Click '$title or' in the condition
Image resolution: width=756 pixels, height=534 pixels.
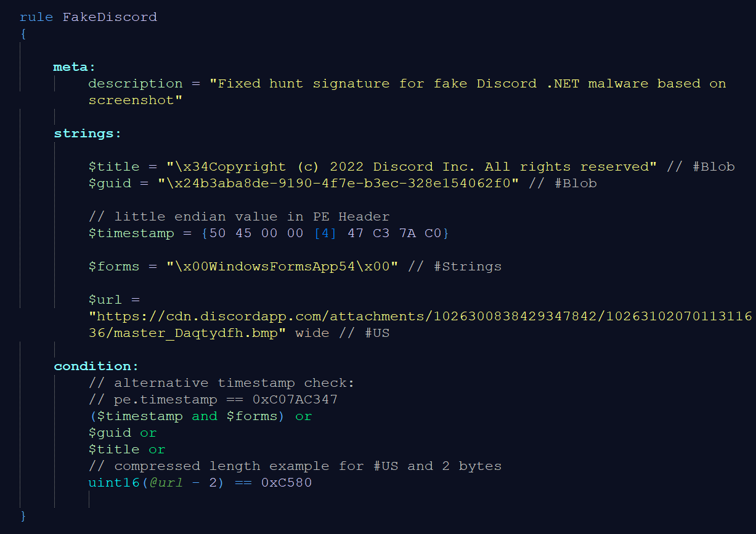click(127, 450)
